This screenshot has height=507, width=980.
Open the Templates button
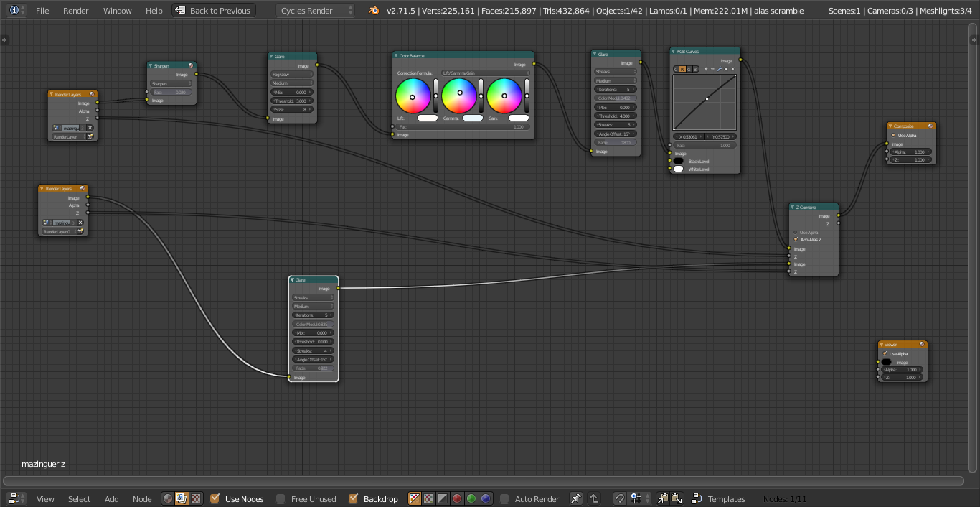(718, 498)
